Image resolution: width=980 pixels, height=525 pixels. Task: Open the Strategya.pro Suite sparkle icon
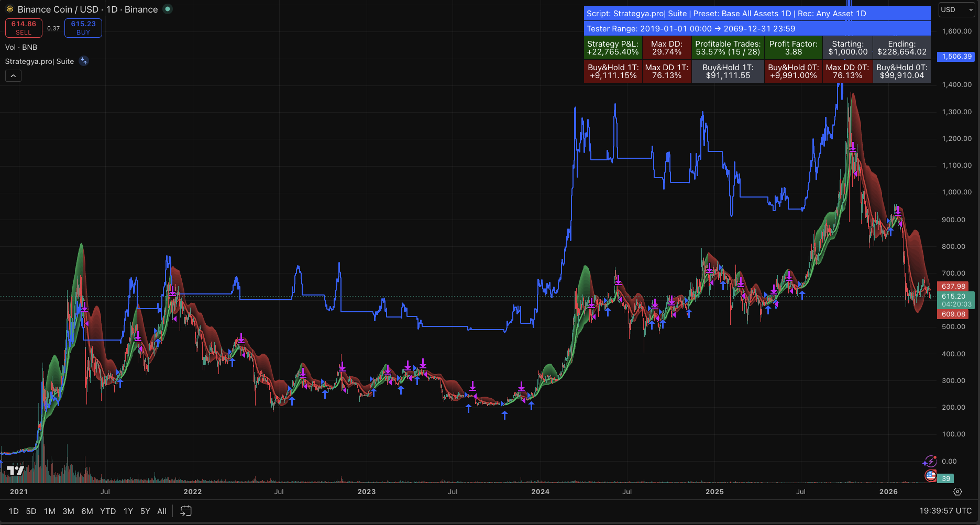point(84,61)
